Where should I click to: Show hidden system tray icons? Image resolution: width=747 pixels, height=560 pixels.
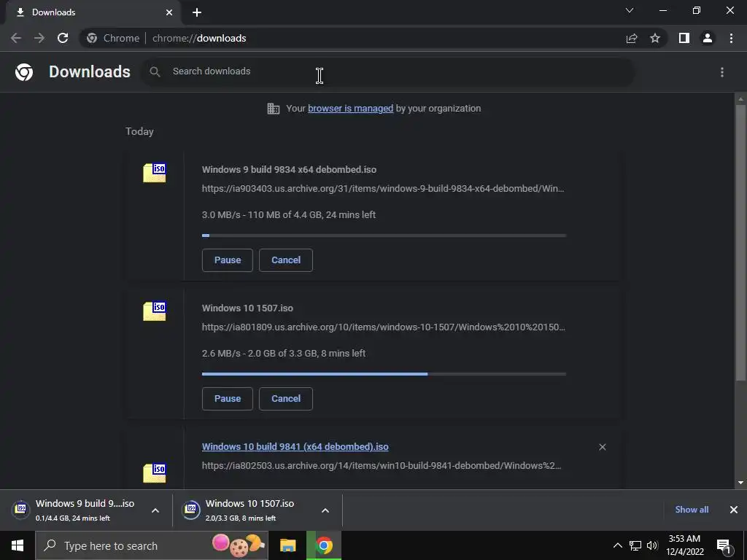(x=617, y=545)
